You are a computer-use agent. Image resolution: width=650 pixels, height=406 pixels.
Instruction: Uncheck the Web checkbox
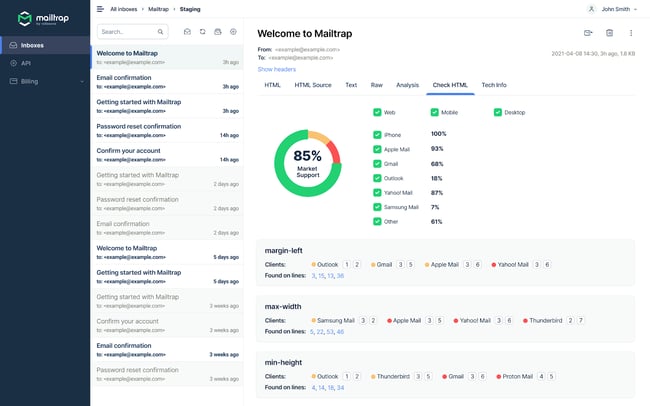pyautogui.click(x=377, y=112)
